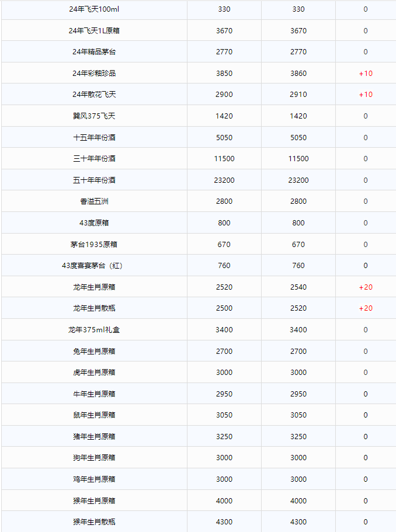Click the 24年飞天100ml product name
The height and width of the screenshot is (532, 396).
coord(94,9)
